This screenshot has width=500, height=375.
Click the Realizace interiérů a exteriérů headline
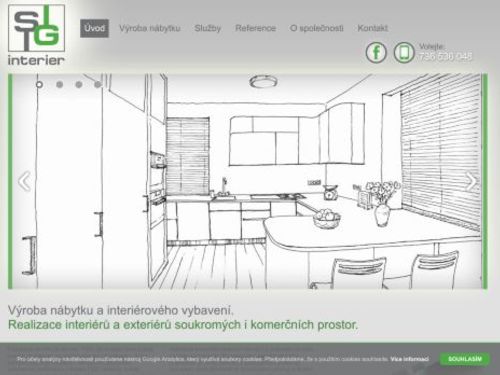click(x=183, y=325)
